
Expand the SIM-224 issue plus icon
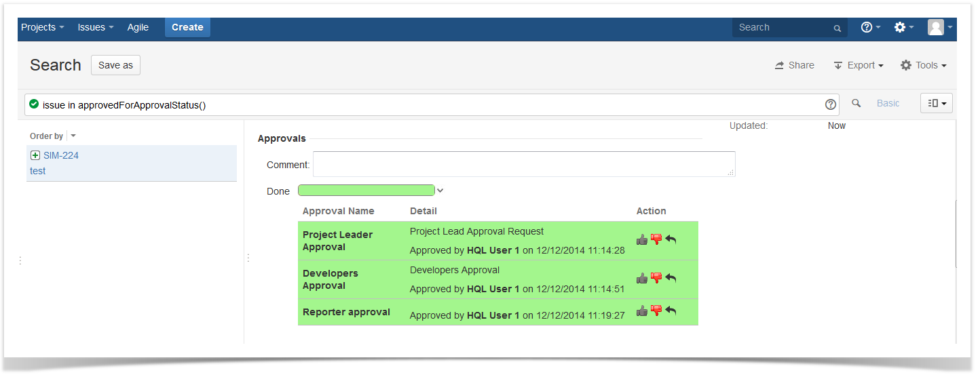(35, 155)
